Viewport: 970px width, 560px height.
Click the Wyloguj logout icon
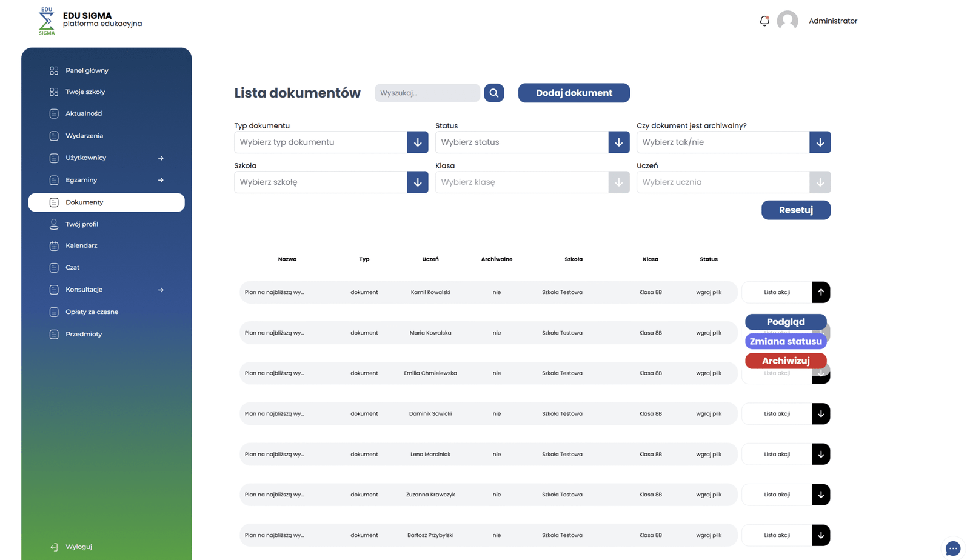pyautogui.click(x=54, y=547)
